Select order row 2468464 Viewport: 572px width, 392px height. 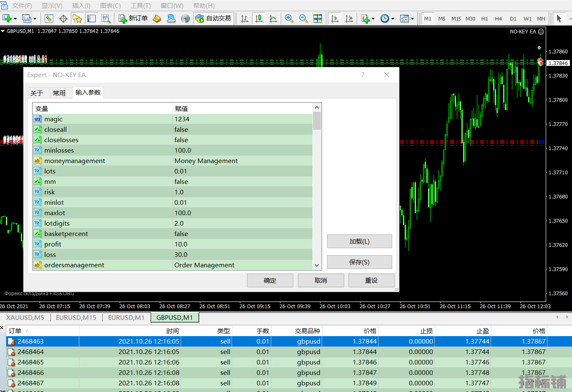tap(289, 352)
